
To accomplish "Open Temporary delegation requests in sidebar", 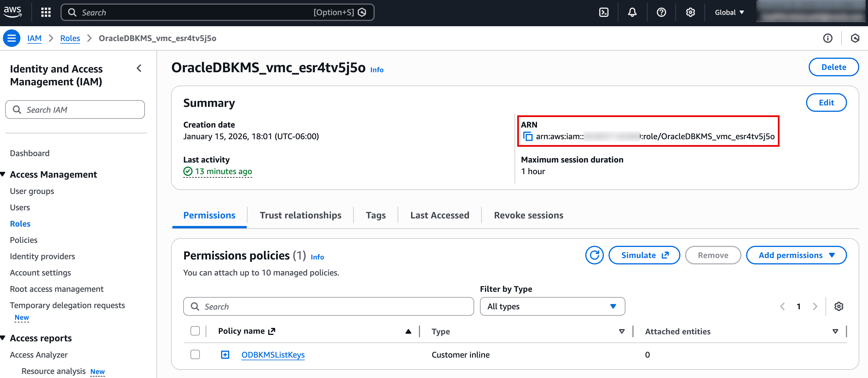I will pos(67,305).
